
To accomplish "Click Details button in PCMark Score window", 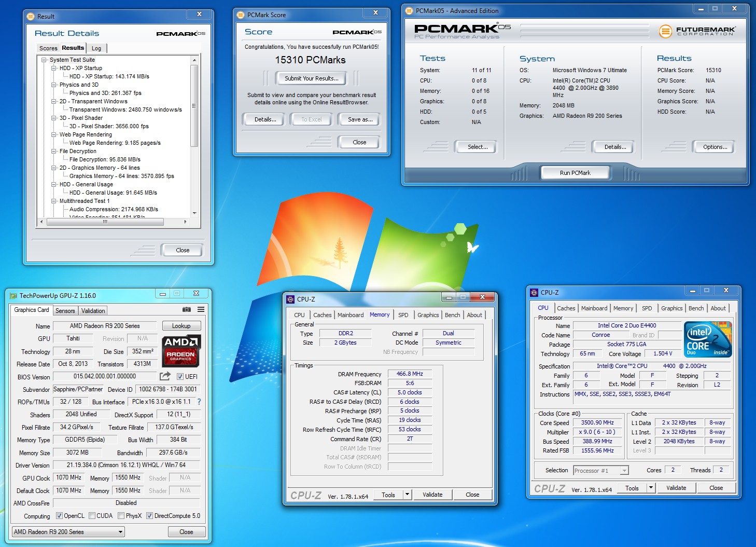I will point(265,119).
